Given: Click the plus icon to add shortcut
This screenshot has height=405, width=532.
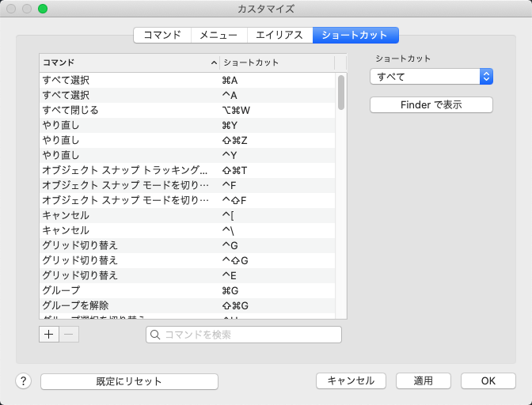Looking at the screenshot, I should pyautogui.click(x=49, y=335).
